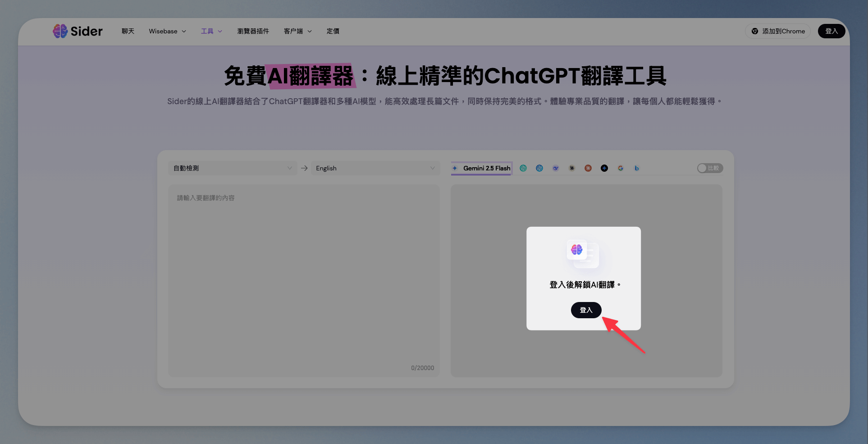The width and height of the screenshot is (868, 444).
Task: Expand the Wisebase menu
Action: tap(167, 31)
